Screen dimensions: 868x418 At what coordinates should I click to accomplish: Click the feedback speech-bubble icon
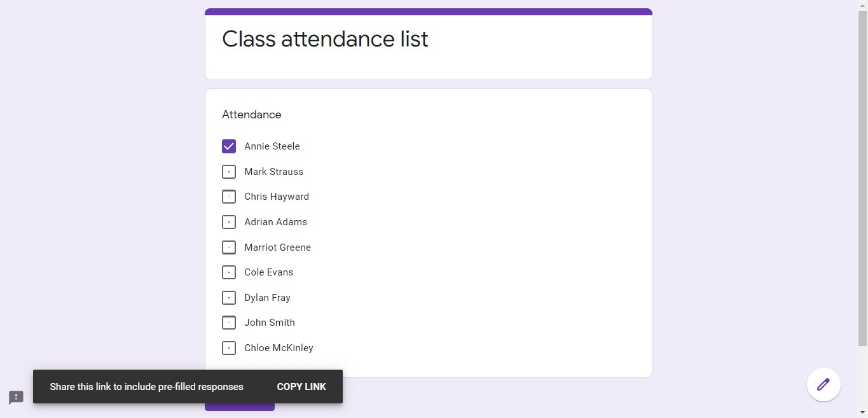click(x=15, y=397)
